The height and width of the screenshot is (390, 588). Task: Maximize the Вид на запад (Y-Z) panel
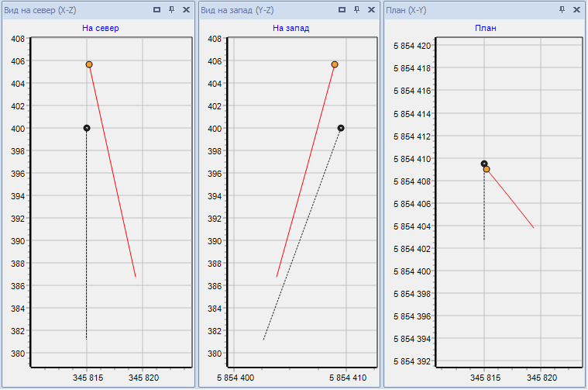coord(342,10)
